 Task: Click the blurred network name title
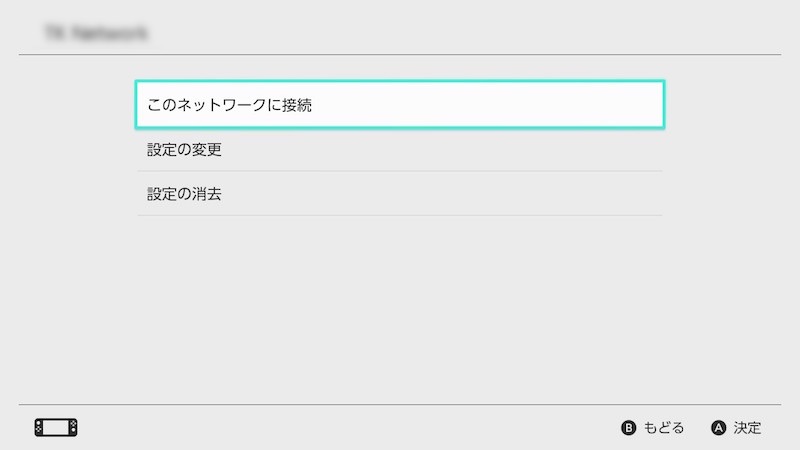96,33
